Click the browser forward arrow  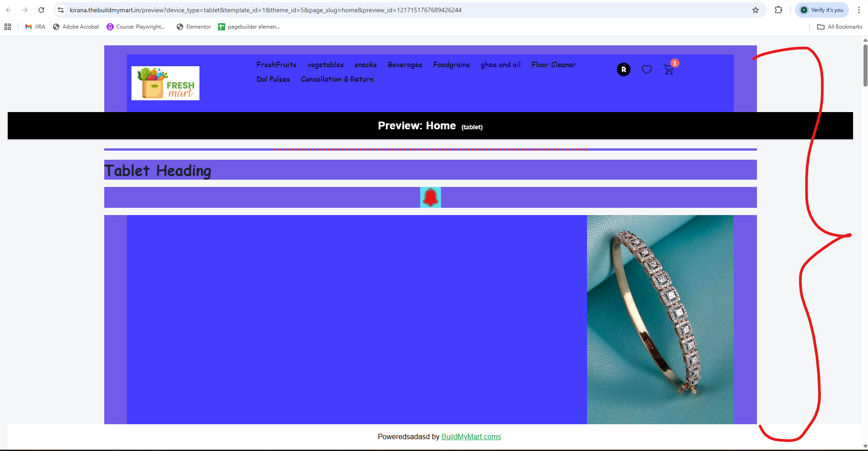click(x=25, y=10)
